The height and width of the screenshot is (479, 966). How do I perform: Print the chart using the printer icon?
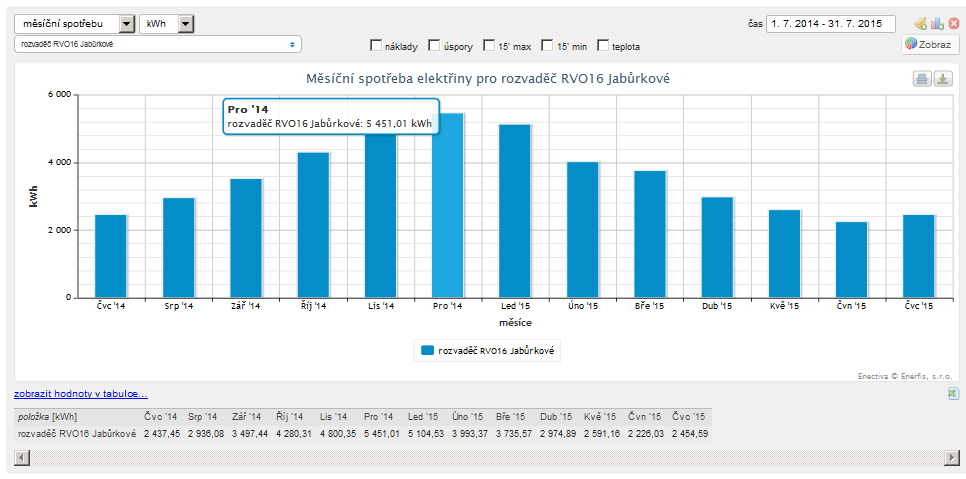pos(922,79)
